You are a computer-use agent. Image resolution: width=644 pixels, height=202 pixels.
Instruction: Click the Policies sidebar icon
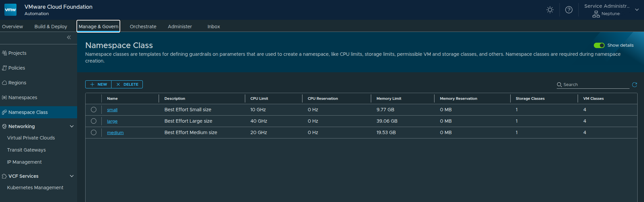4,68
